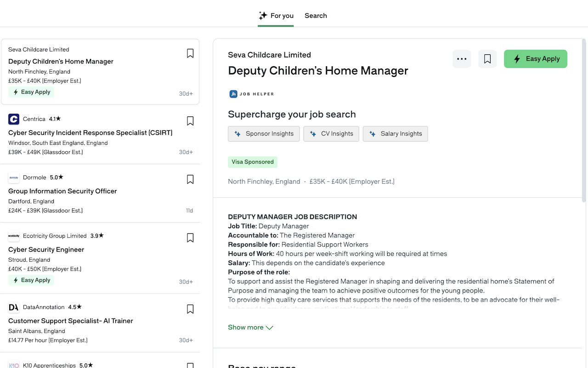
Task: Open Sponsor Insights
Action: (264, 134)
